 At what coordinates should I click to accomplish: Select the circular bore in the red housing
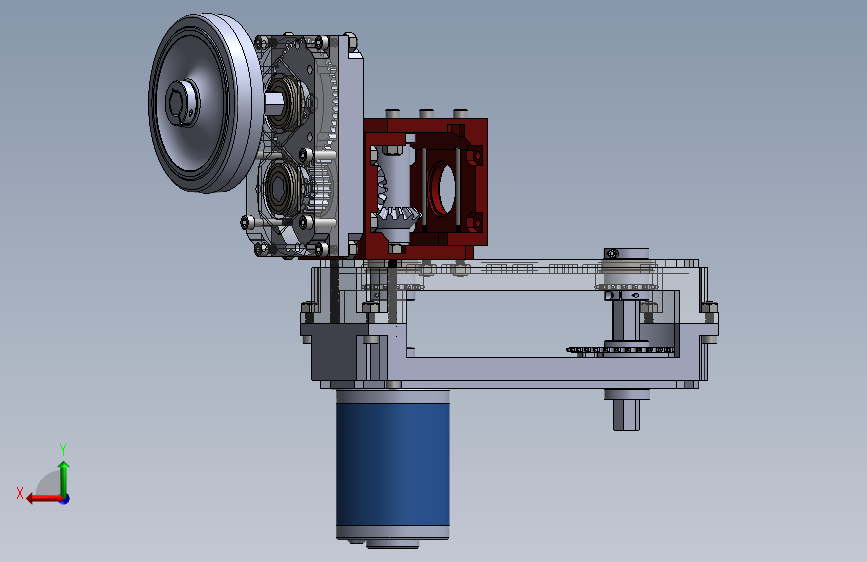tap(442, 189)
